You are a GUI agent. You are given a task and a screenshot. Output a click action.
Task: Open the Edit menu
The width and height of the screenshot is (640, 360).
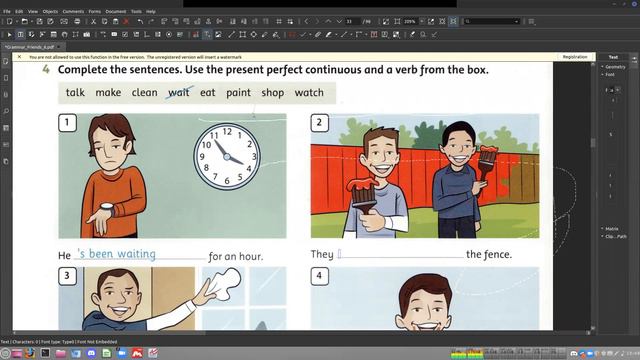(19, 11)
